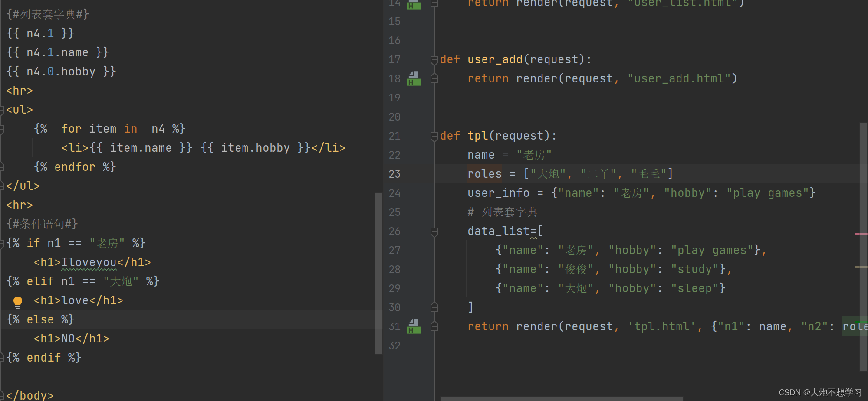This screenshot has width=868, height=401.
Task: Jump to the yellow warning stripe mark
Action: 861,267
